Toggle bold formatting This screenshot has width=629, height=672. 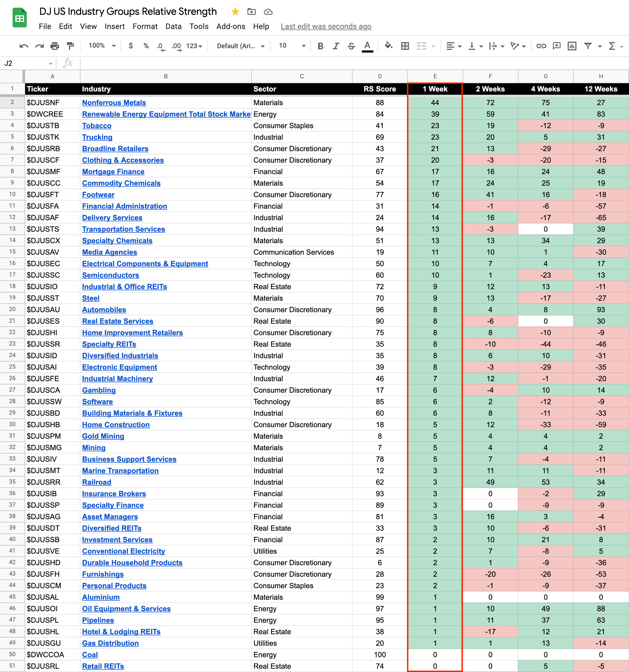[x=320, y=46]
